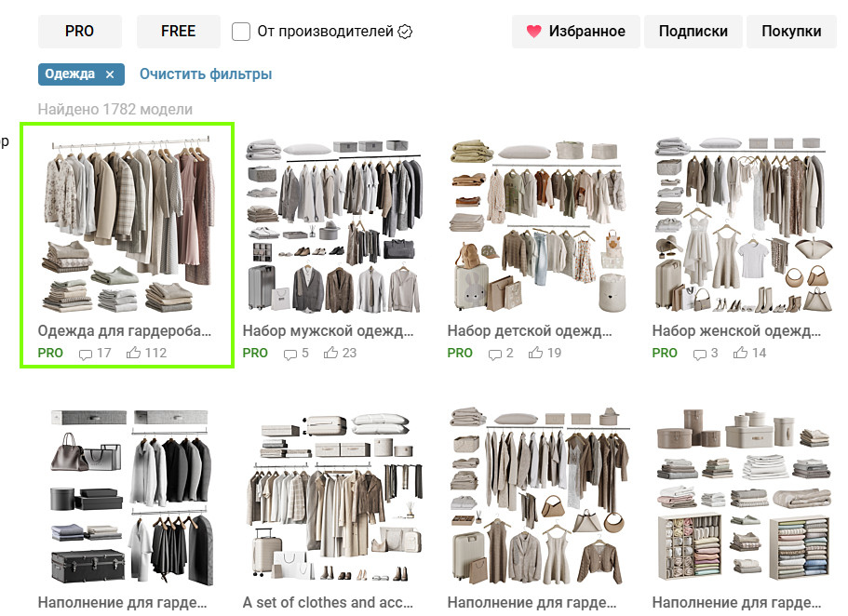
Task: Open Подписки subscriptions
Action: click(693, 32)
